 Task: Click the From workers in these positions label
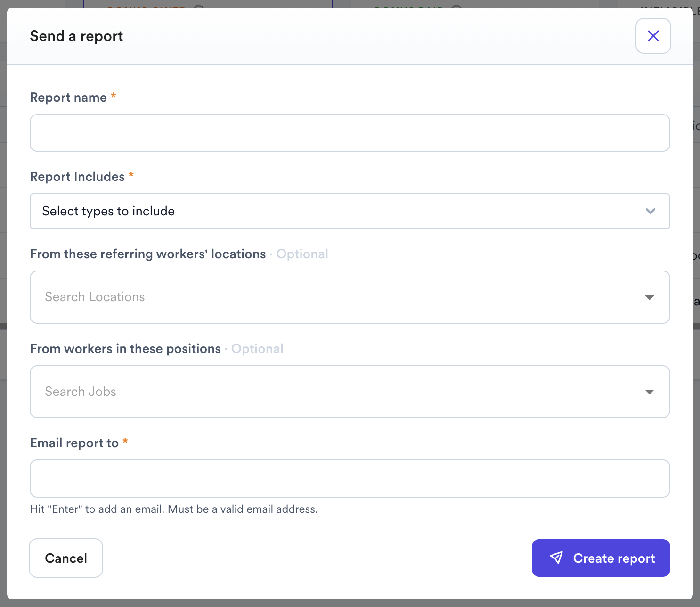coord(125,349)
